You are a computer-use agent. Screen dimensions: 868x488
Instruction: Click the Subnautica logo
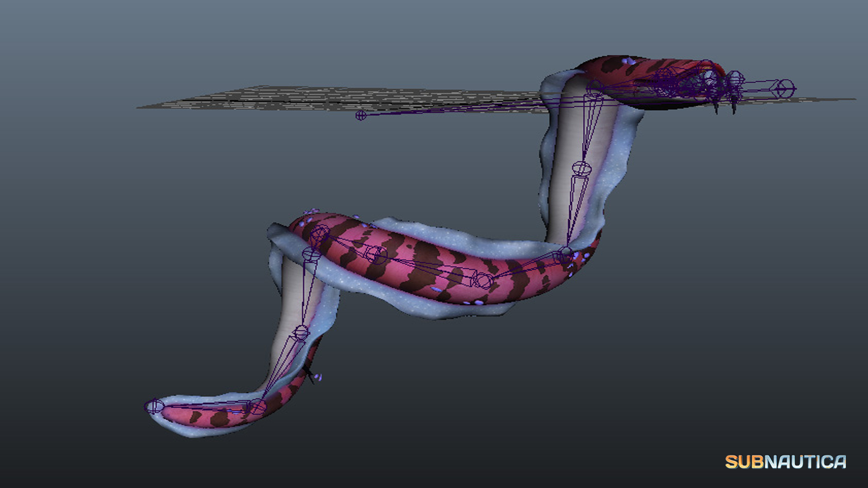click(785, 462)
